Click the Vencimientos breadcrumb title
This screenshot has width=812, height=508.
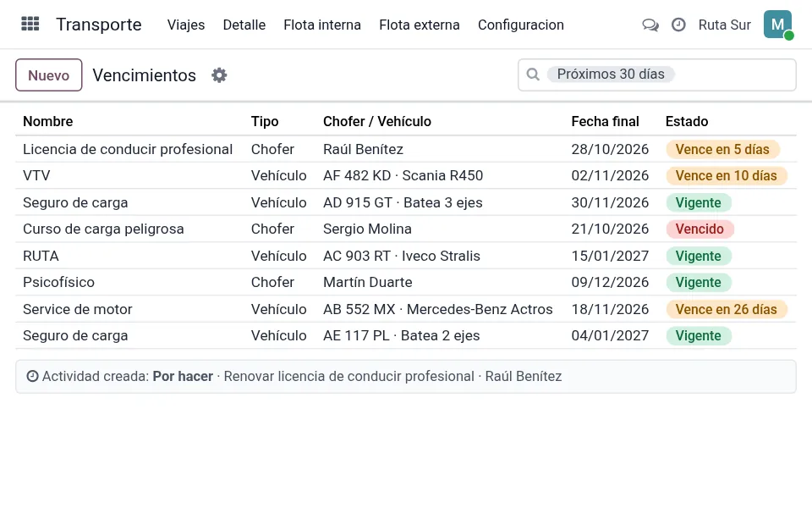tap(144, 75)
